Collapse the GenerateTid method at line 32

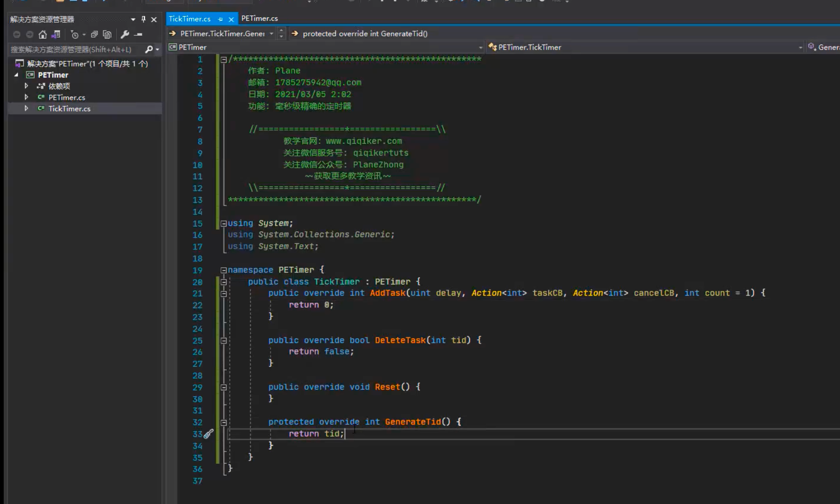coord(224,422)
